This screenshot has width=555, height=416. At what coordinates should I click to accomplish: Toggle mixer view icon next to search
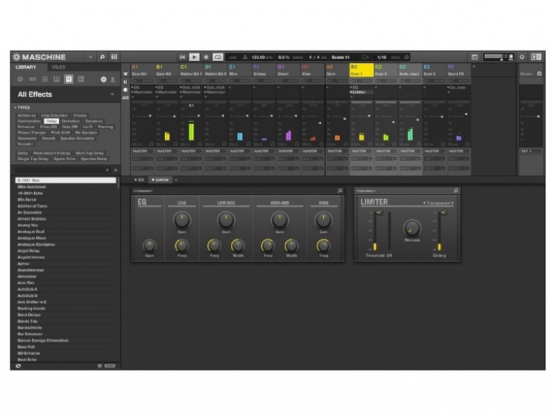114,57
